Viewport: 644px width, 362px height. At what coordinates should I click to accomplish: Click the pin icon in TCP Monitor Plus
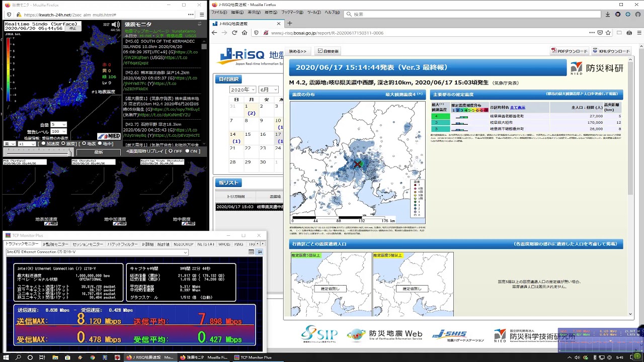(x=260, y=252)
